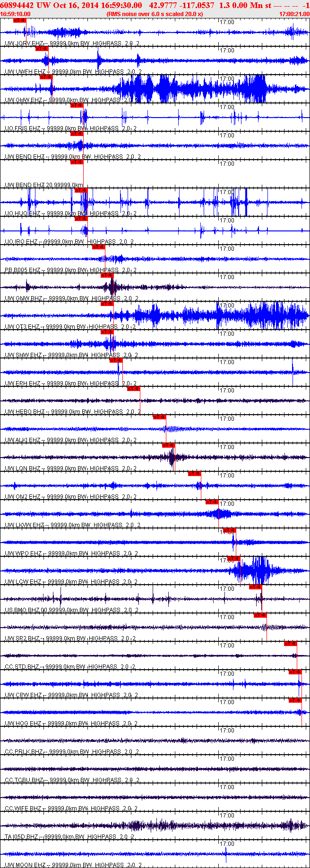The width and height of the screenshot is (310, 868).
Task: Click the UW LKVW EHZ station label
Action: tap(73, 525)
